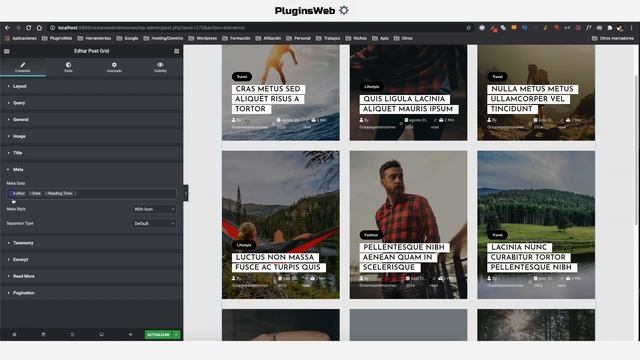
Task: Open the Aplicaciones apps shortcut
Action: pos(20,38)
